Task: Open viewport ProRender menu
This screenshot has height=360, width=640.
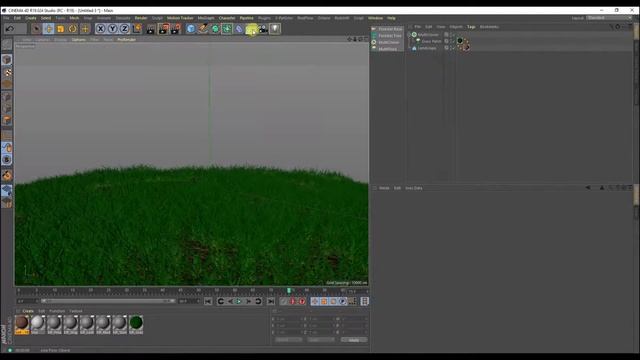Action: tap(127, 40)
